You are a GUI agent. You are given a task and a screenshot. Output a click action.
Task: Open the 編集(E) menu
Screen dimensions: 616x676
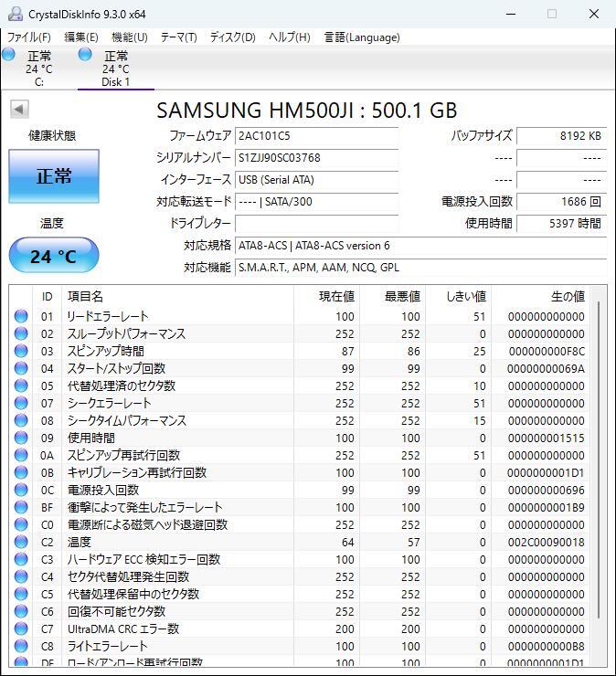pyautogui.click(x=81, y=37)
